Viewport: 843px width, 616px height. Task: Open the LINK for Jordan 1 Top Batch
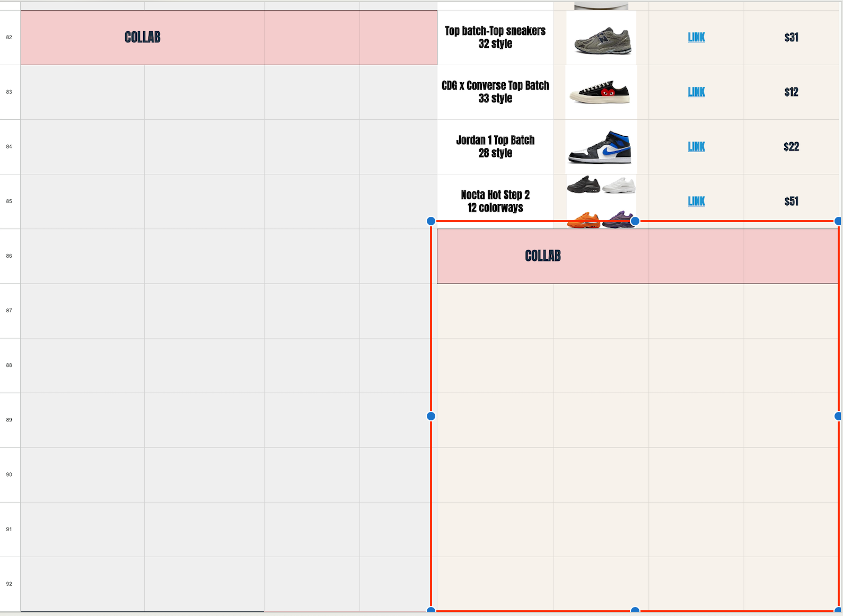click(696, 147)
